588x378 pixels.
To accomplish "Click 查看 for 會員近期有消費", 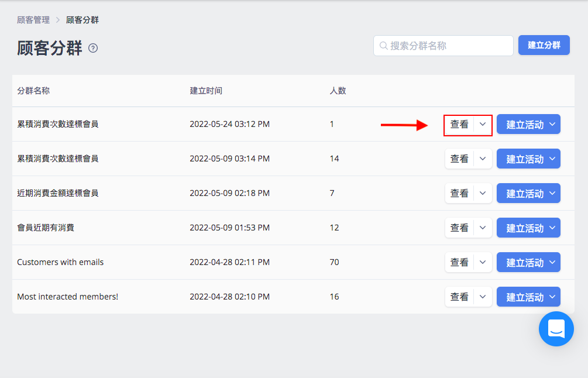I will click(459, 228).
